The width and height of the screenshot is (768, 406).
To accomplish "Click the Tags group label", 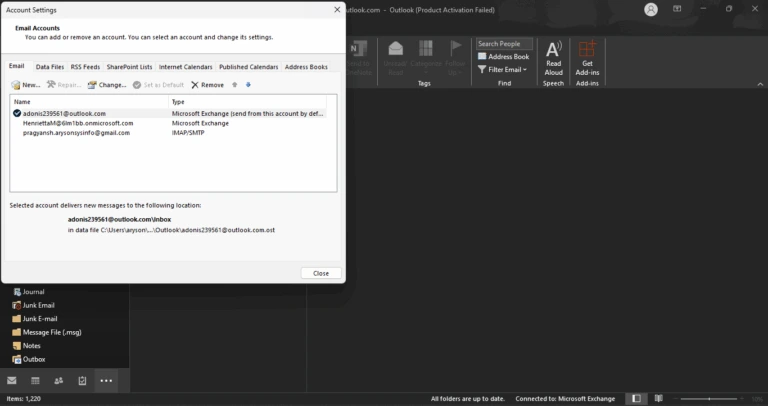I will point(424,83).
